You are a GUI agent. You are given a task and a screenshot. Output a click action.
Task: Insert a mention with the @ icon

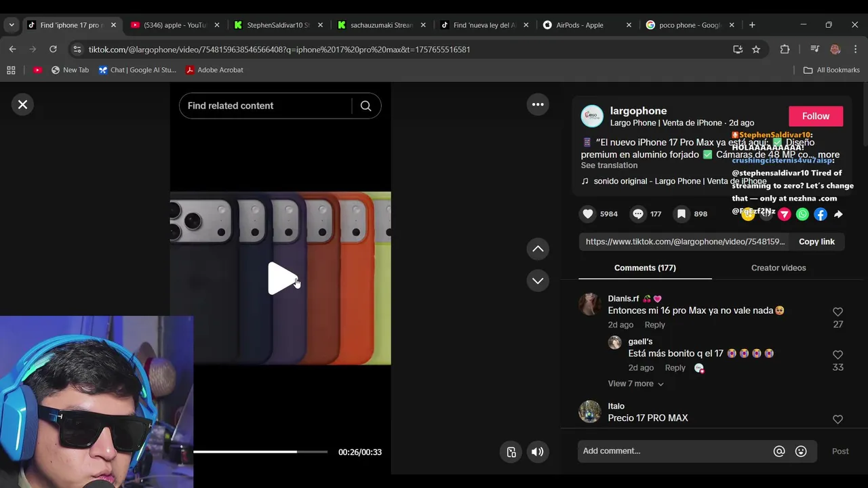click(779, 451)
